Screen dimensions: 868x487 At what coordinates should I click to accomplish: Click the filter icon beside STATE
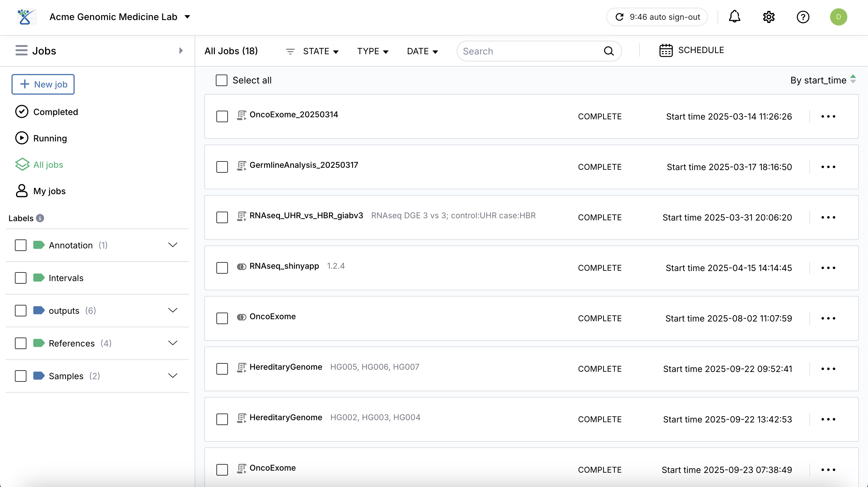pyautogui.click(x=290, y=51)
